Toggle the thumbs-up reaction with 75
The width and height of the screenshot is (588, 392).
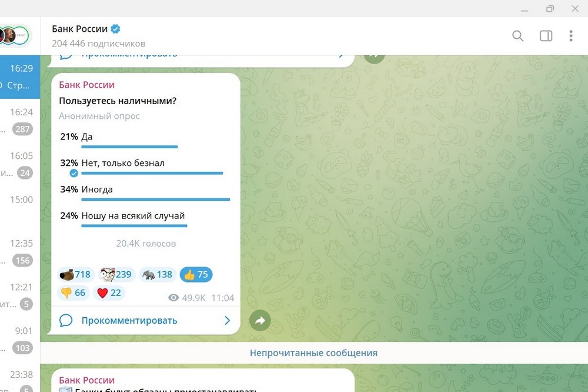click(196, 274)
